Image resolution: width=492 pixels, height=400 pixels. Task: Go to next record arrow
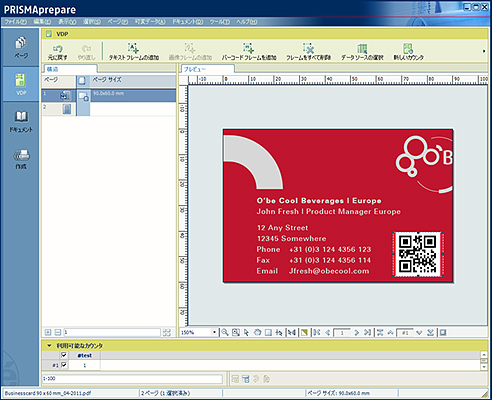pos(419,332)
